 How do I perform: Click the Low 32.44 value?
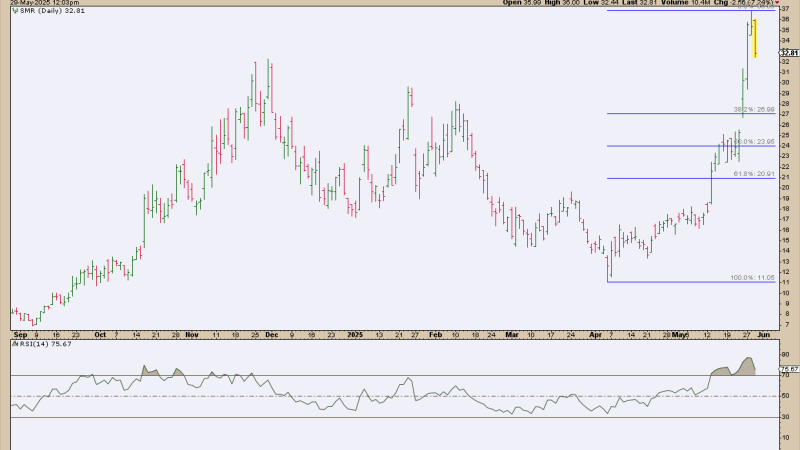[x=601, y=3]
